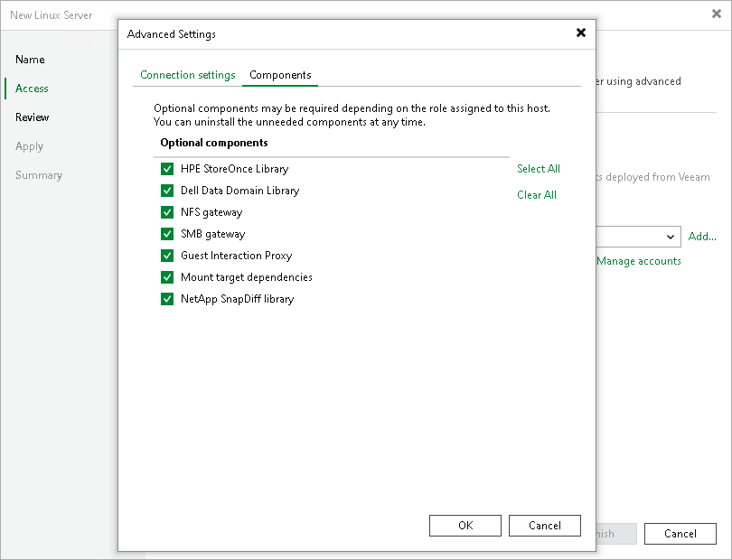This screenshot has height=560, width=732.
Task: Uncheck the NFS gateway checkbox
Action: coord(167,212)
